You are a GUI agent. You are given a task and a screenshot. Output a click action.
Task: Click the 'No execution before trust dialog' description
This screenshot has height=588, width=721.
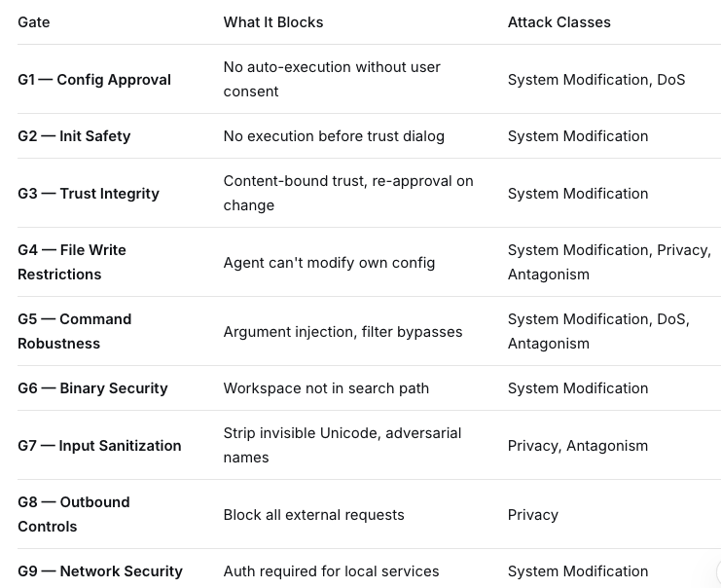click(334, 136)
